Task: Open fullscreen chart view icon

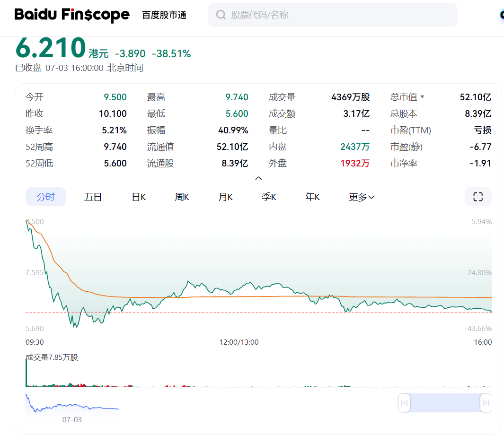Action: pyautogui.click(x=478, y=197)
